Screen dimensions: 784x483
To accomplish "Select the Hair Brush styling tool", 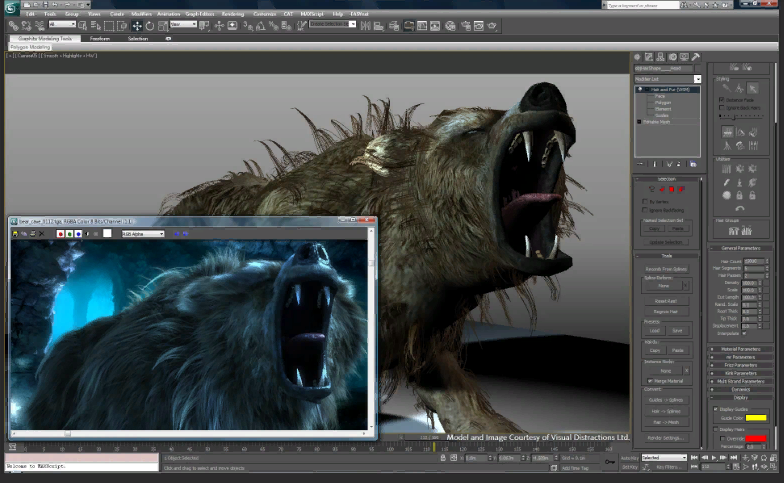I will pos(726,88).
